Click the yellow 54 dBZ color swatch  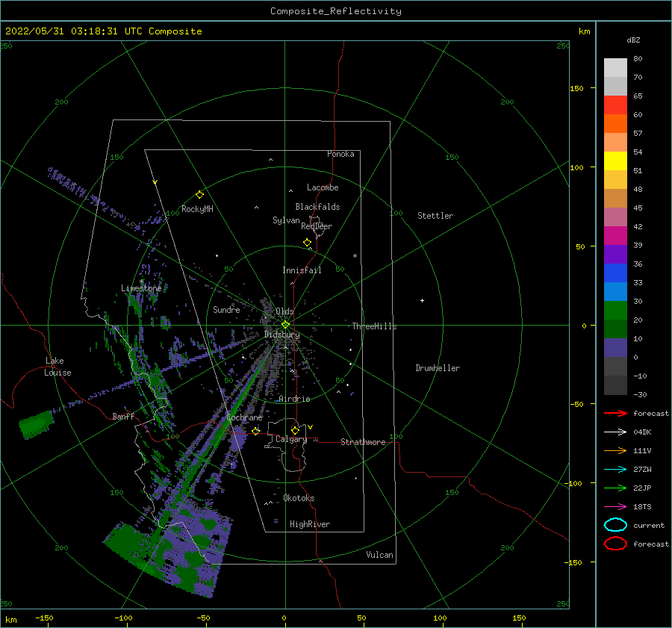point(615,161)
